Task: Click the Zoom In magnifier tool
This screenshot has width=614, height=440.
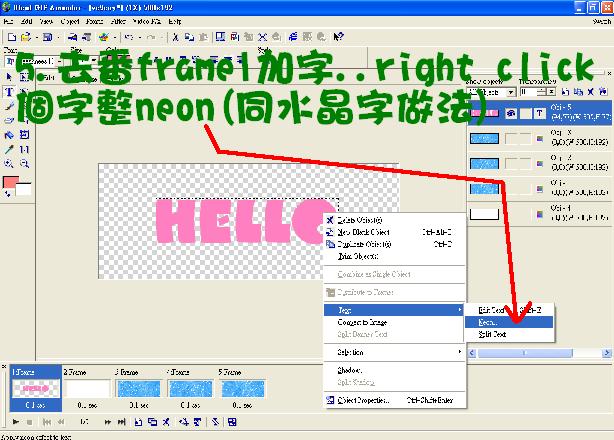Action: pyautogui.click(x=8, y=163)
